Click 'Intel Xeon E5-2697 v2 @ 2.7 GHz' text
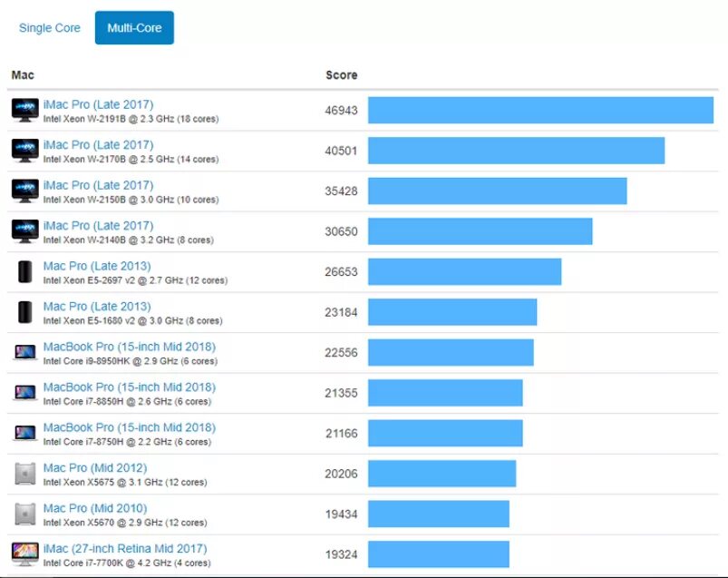728x578 pixels. [x=113, y=280]
